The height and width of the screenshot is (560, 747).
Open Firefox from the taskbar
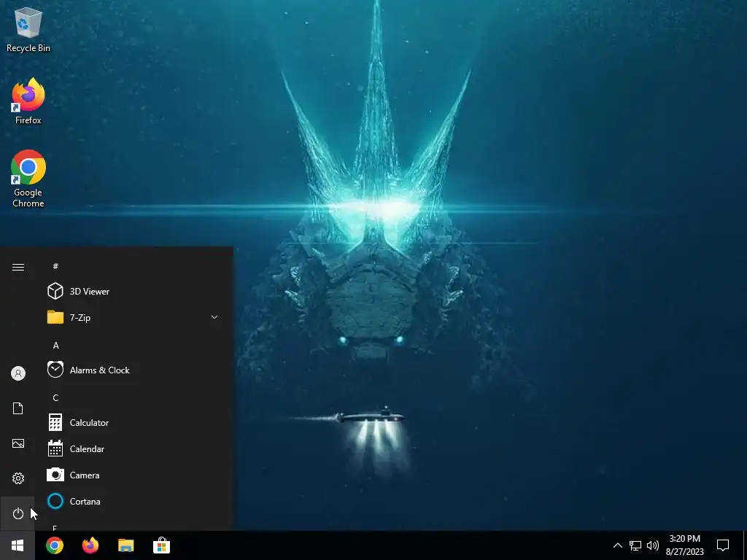click(90, 545)
